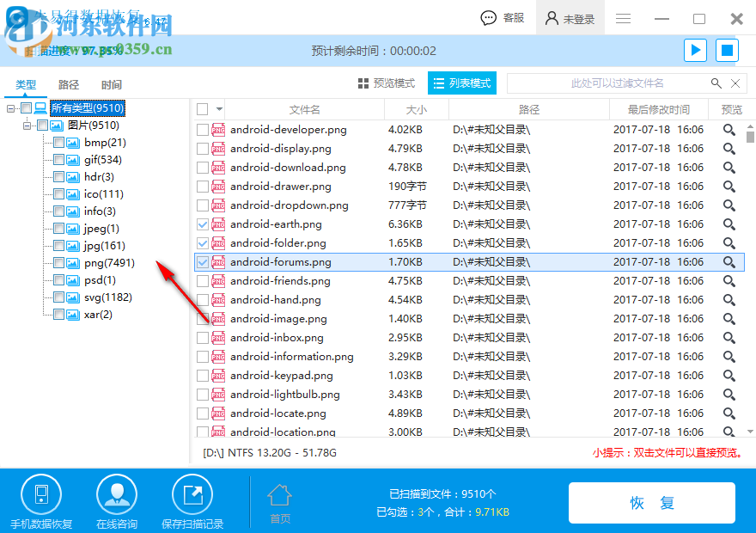Screen dimensions: 756x533
Task: Click the scrollbar down arrow
Action: point(750,432)
